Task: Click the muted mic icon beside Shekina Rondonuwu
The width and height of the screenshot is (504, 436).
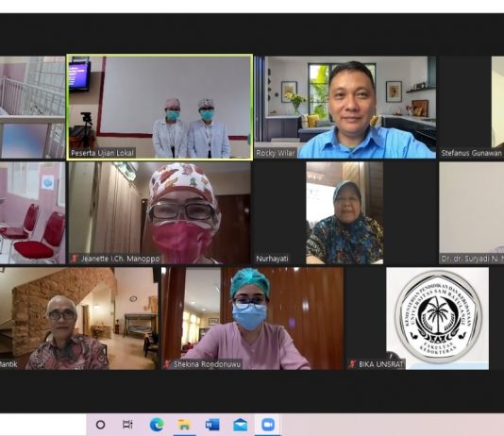Action: tap(167, 364)
